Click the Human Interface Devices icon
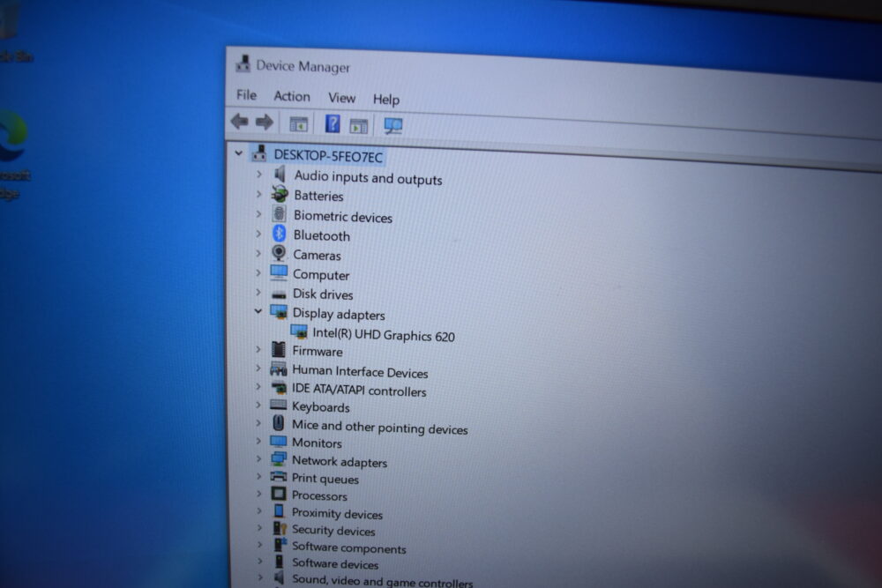 pyautogui.click(x=279, y=368)
